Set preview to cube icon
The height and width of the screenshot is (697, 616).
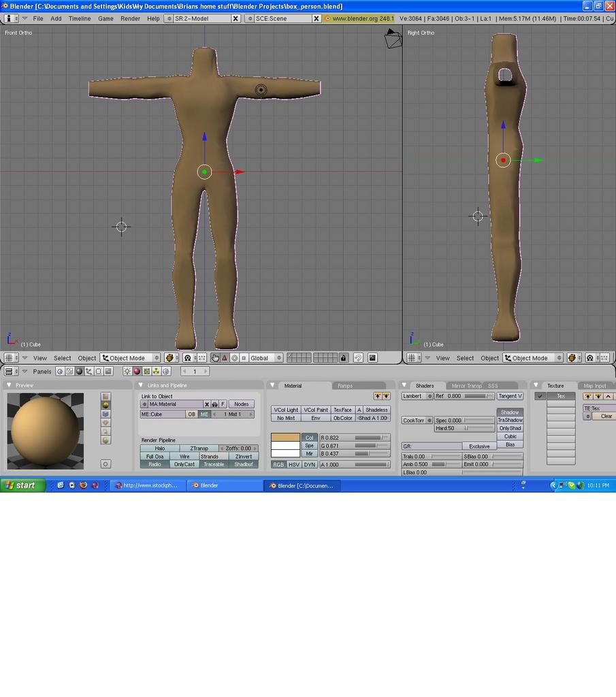[x=106, y=414]
